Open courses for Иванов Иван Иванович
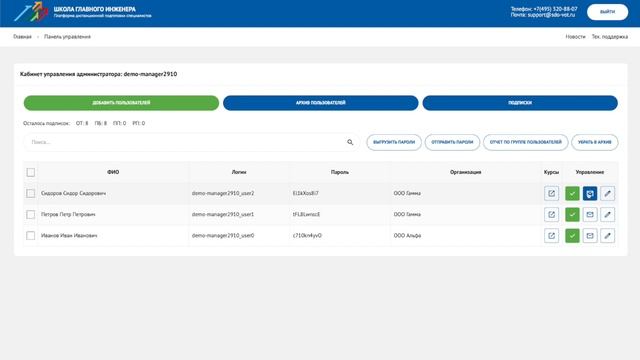The image size is (640, 360). (551, 236)
